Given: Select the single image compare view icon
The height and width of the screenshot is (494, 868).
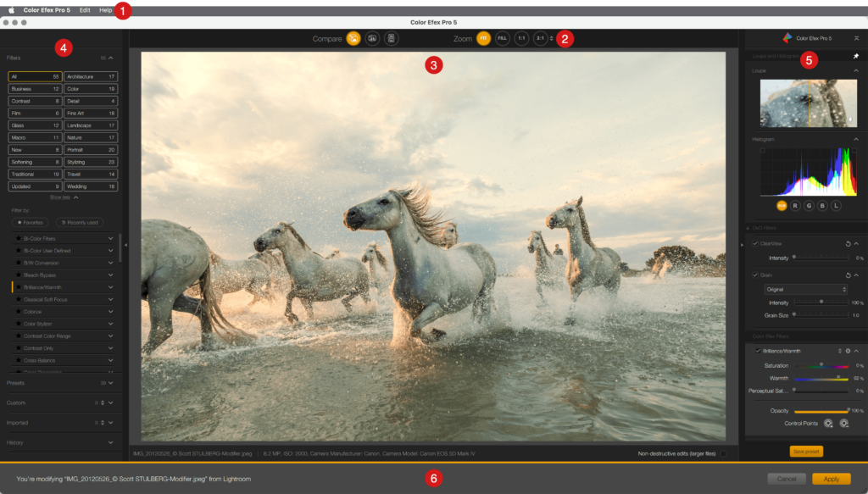Looking at the screenshot, I should tap(353, 38).
